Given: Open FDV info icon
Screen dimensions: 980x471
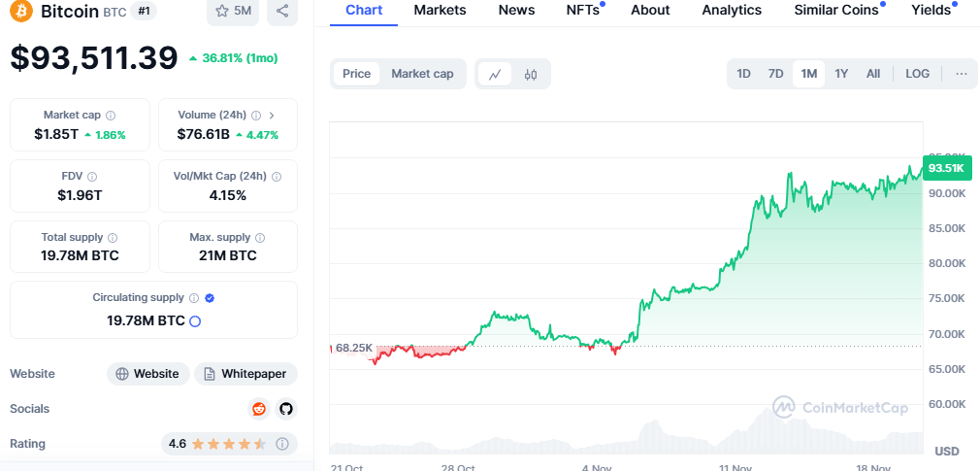Looking at the screenshot, I should click(x=92, y=177).
